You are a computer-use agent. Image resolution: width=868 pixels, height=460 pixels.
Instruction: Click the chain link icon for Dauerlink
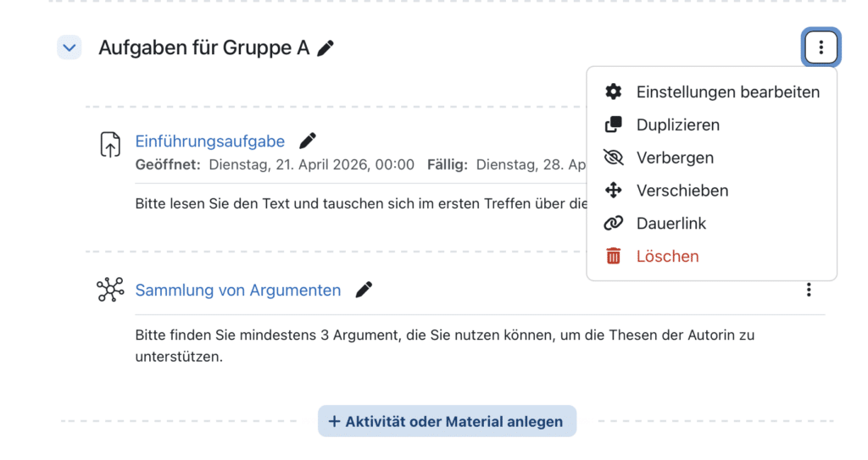tap(613, 224)
